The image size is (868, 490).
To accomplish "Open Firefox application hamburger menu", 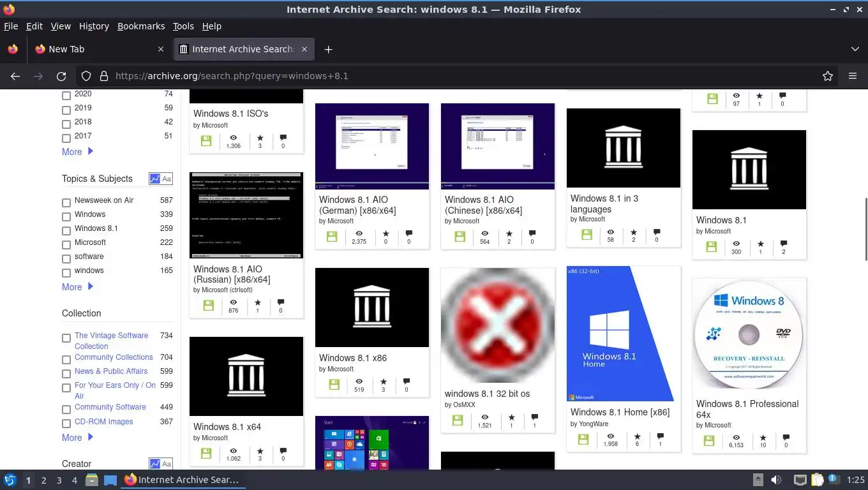I will coord(853,76).
